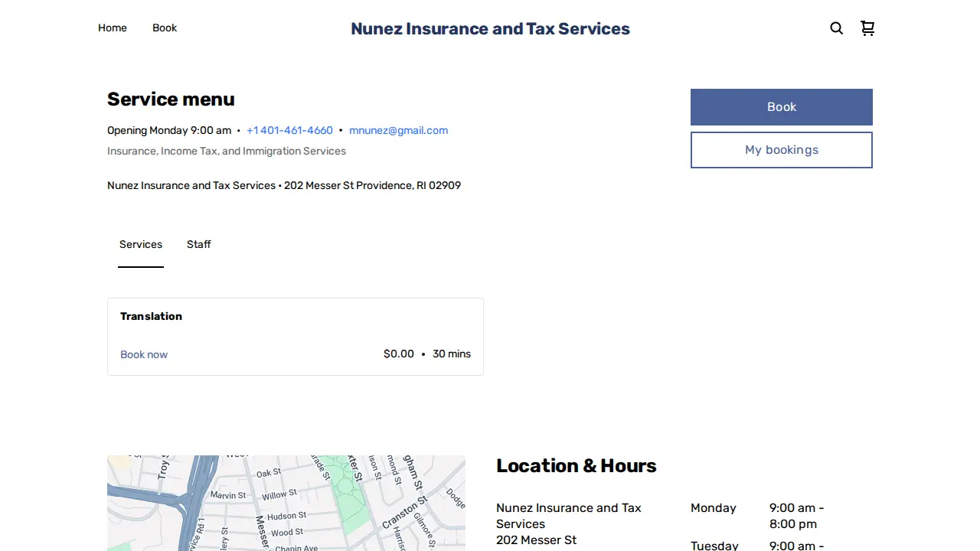Open the shopping cart icon

(x=867, y=28)
